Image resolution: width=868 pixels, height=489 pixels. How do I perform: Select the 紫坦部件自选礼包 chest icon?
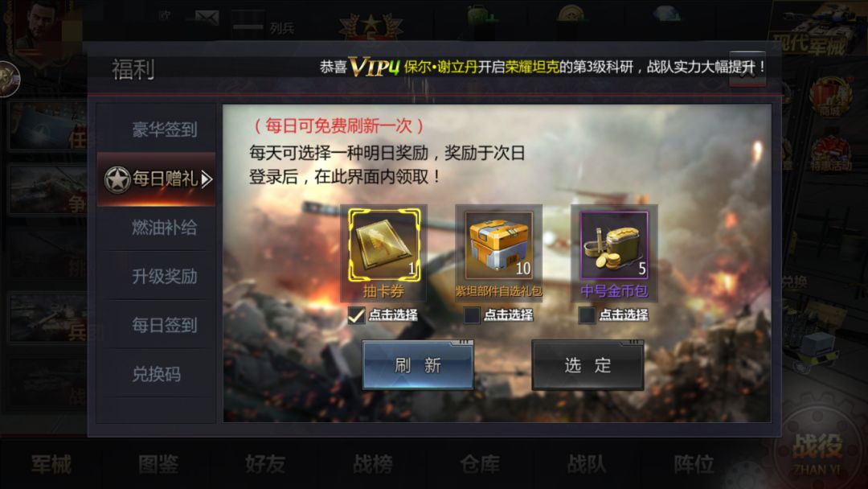tap(499, 245)
